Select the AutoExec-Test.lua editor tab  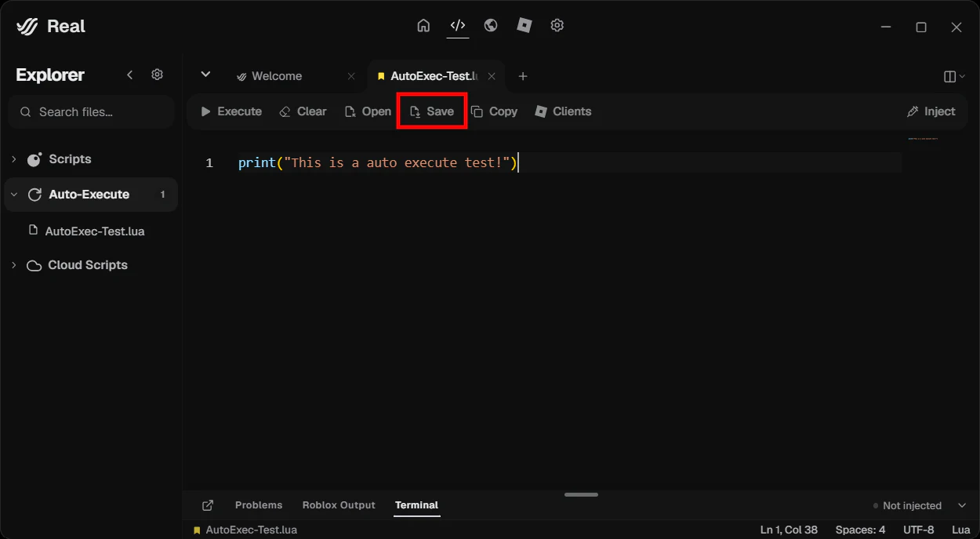pyautogui.click(x=435, y=76)
